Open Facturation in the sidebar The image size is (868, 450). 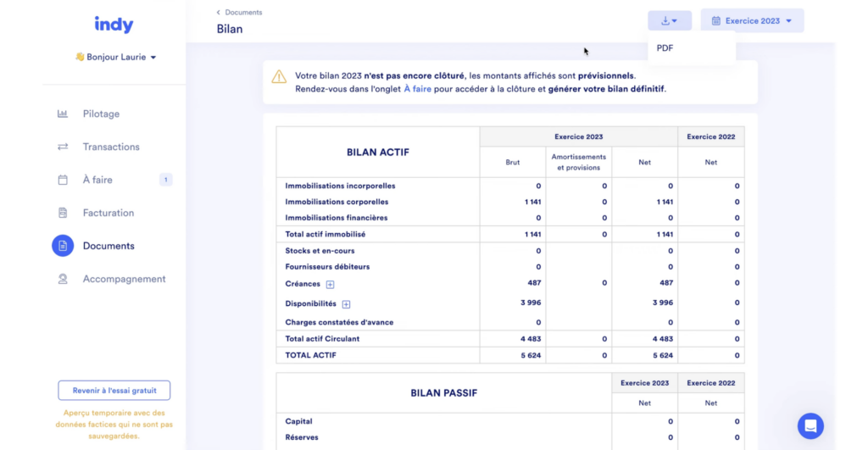click(108, 213)
